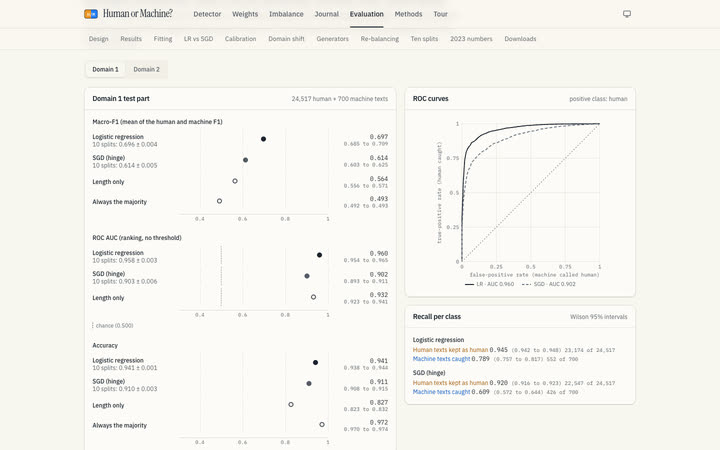Start the Tour

click(440, 14)
